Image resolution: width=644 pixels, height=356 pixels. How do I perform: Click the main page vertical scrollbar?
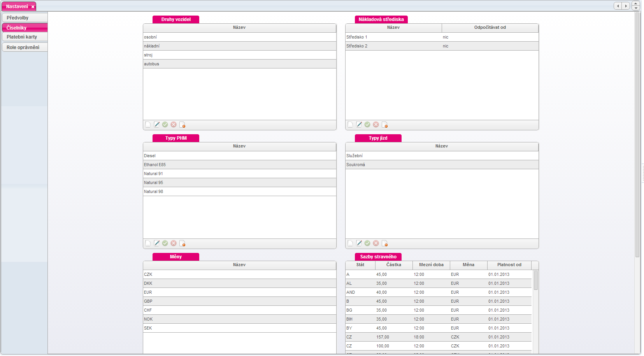tap(637, 135)
